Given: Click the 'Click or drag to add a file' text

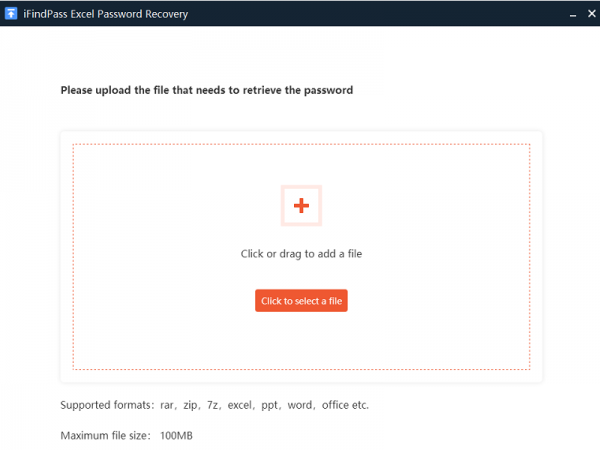Looking at the screenshot, I should coord(301,254).
